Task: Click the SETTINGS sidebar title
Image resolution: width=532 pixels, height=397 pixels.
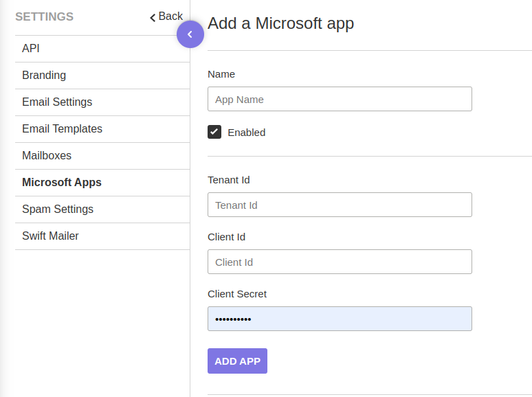Action: pyautogui.click(x=45, y=16)
